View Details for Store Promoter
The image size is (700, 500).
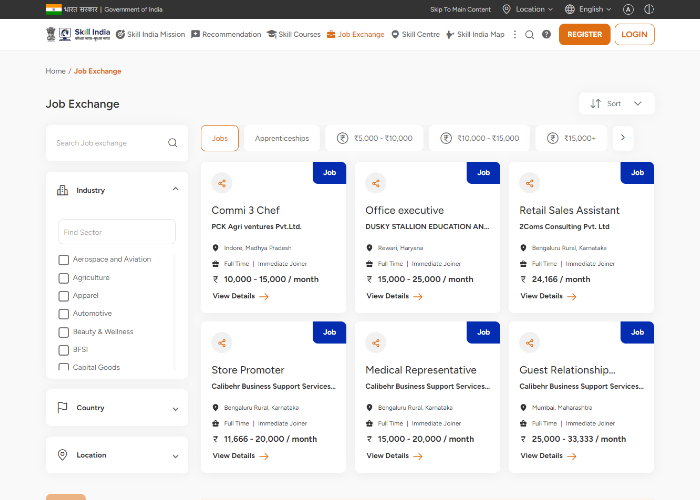tap(241, 456)
